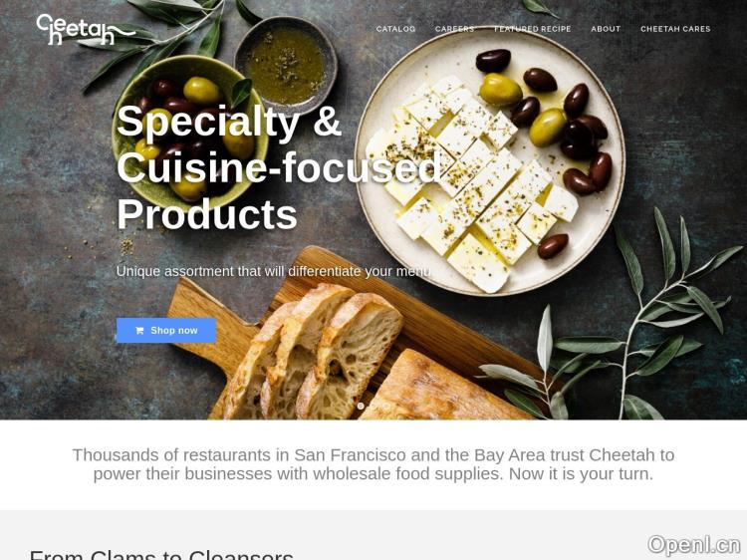Click the feta cheese plate in hero image

point(490,162)
